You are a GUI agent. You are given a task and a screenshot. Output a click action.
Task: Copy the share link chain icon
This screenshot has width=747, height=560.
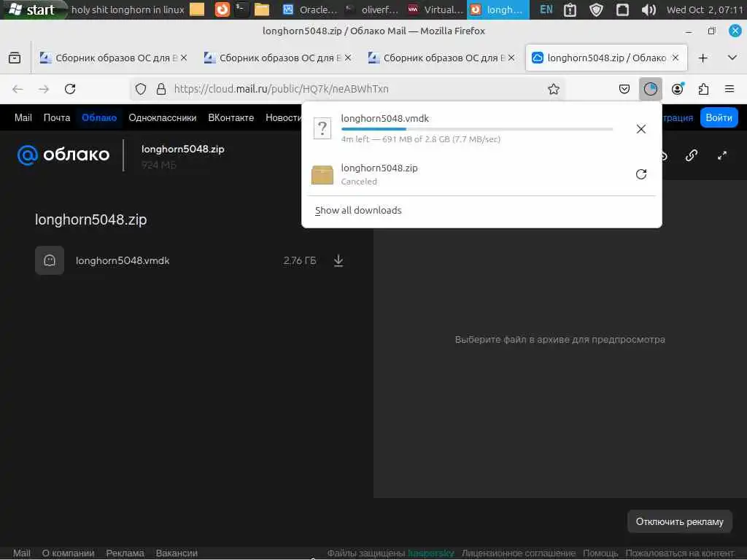(692, 155)
